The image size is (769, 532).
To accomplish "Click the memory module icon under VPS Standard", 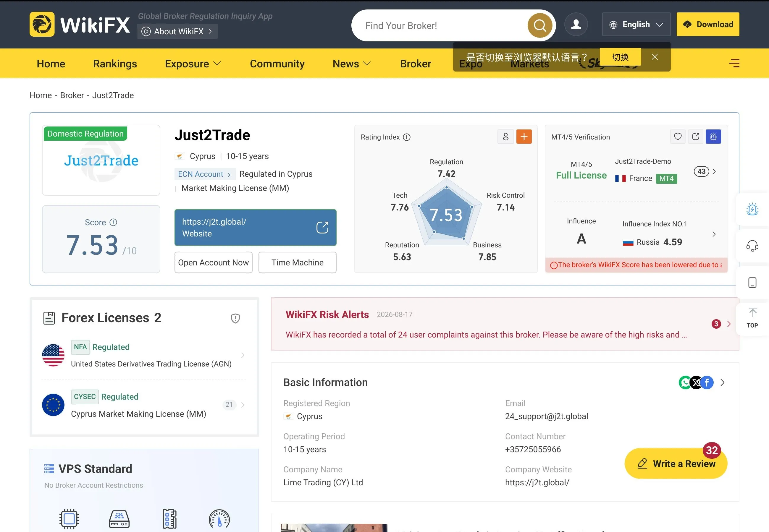I will 169,519.
